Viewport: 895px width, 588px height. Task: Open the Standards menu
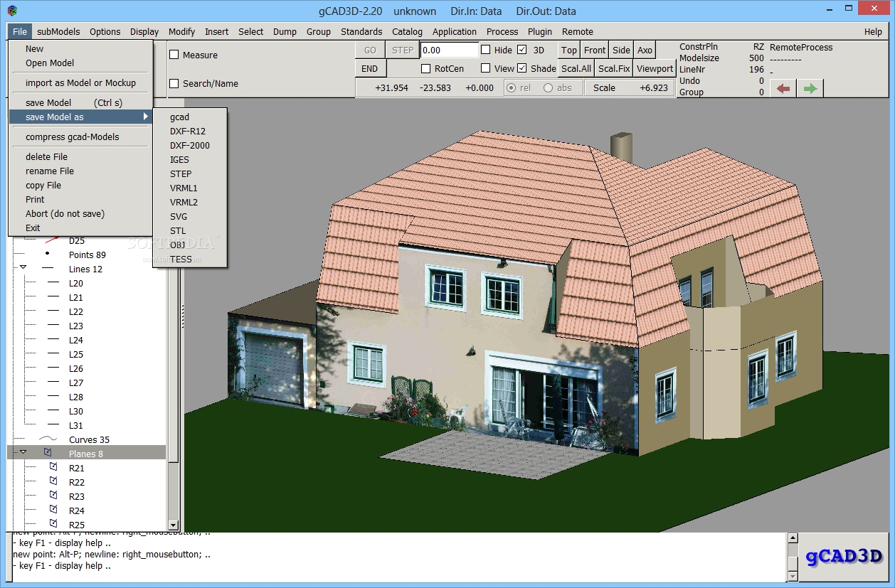tap(361, 31)
